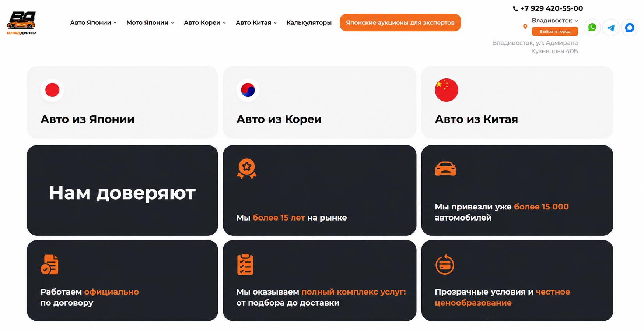Click the checklist clipboard icon

[x=245, y=264]
